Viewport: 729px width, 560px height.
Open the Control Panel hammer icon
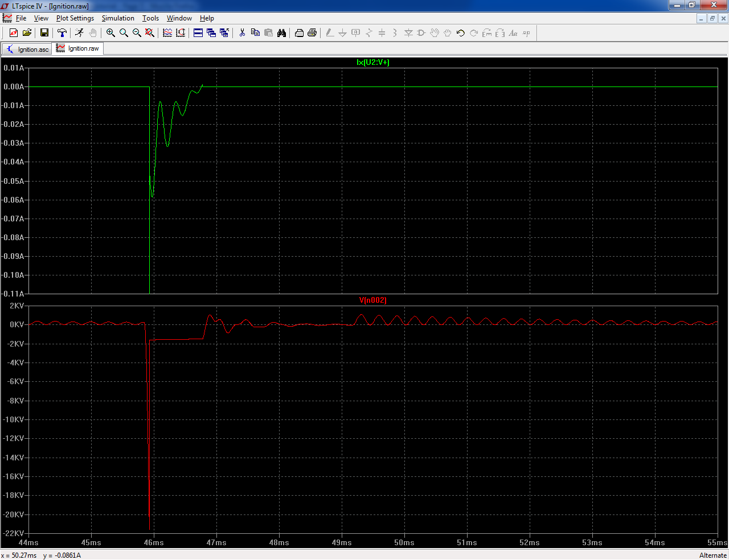62,33
